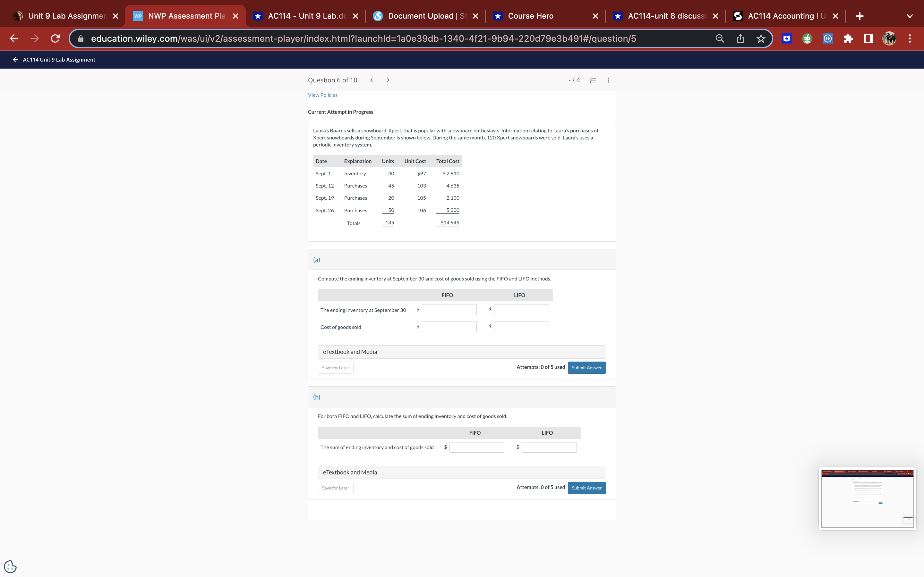
Task: Click the FIFO ending inventory input field
Action: coord(449,309)
